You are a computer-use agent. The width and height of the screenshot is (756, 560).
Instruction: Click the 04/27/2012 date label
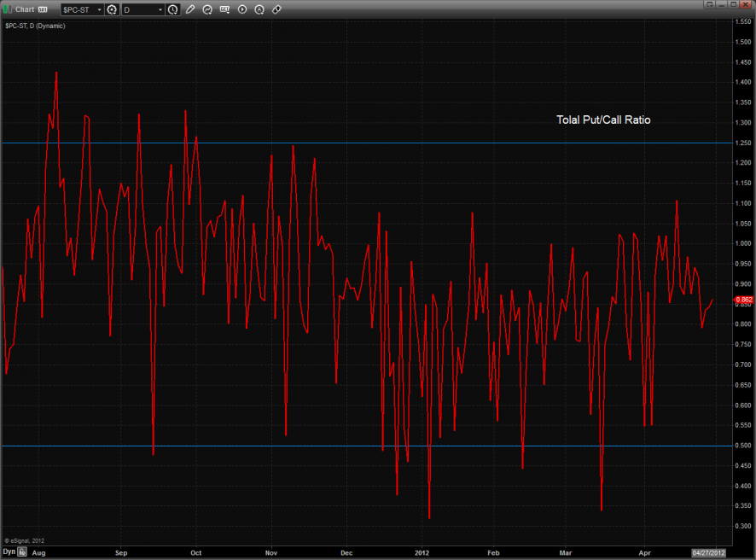click(708, 552)
